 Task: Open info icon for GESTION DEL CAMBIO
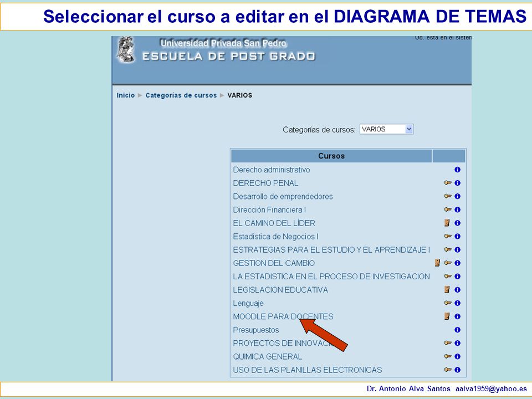(457, 263)
